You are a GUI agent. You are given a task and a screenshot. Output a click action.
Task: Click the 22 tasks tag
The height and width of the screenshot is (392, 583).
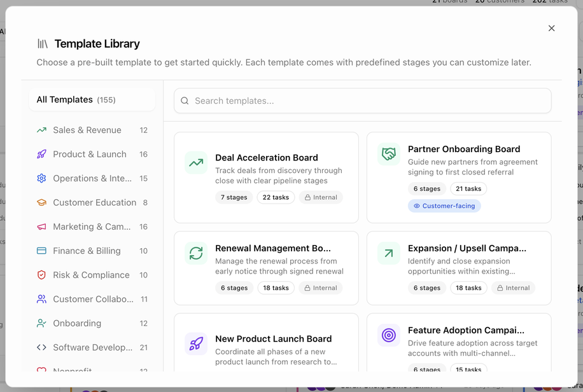pos(276,197)
